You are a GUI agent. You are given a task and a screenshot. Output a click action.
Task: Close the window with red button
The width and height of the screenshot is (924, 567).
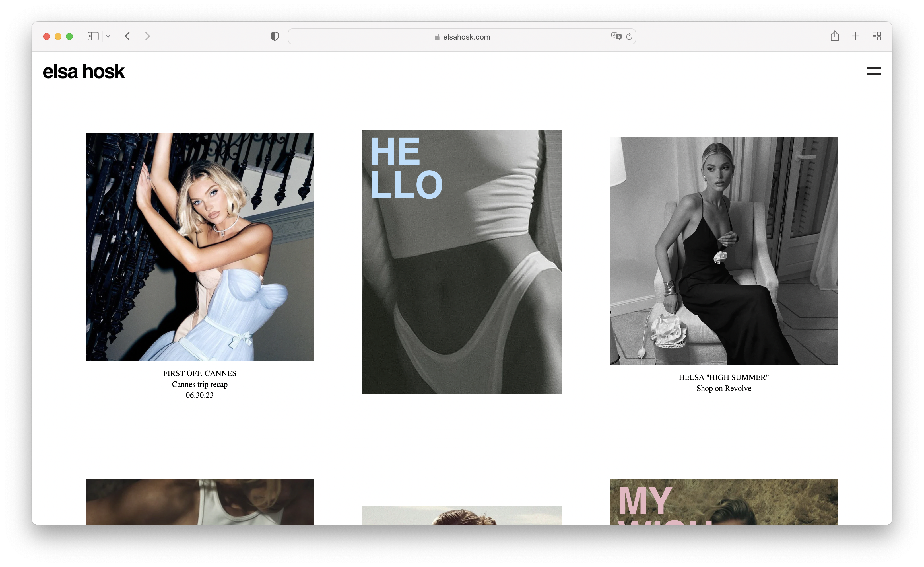(46, 36)
